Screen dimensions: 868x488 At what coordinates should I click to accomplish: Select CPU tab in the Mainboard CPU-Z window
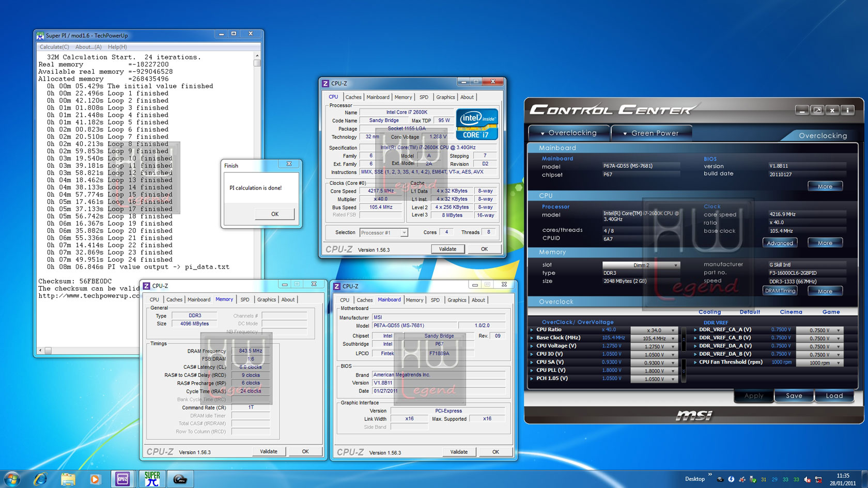click(345, 300)
